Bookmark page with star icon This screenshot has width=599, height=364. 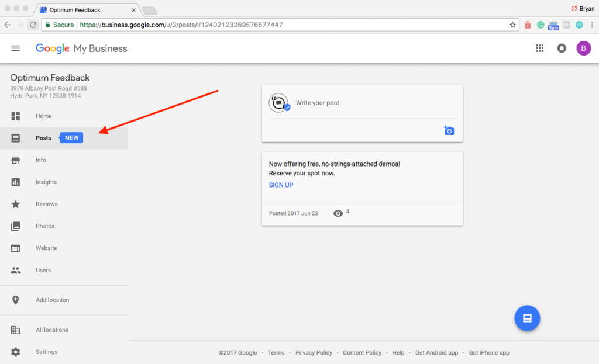pyautogui.click(x=512, y=25)
